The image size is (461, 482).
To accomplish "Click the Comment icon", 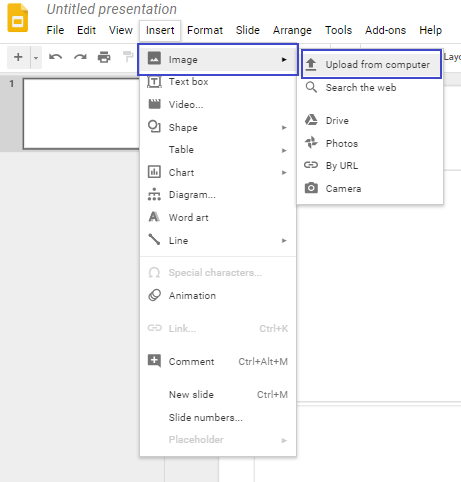I will [x=154, y=361].
